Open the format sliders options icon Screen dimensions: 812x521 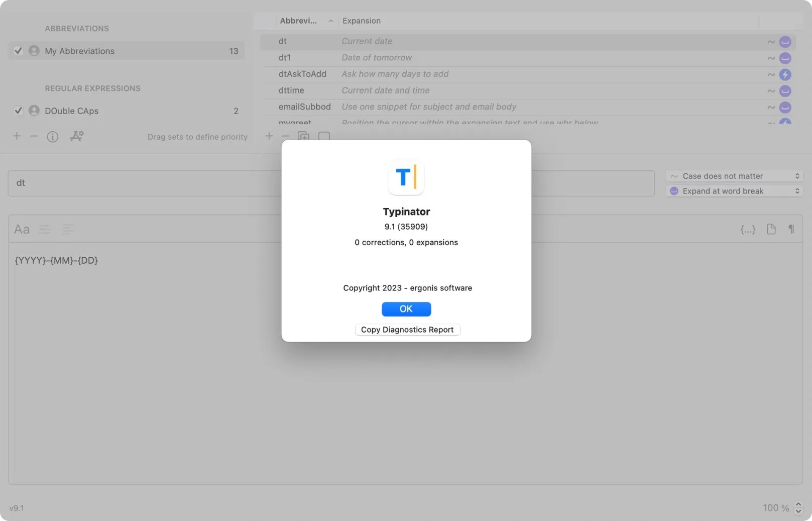tap(45, 230)
